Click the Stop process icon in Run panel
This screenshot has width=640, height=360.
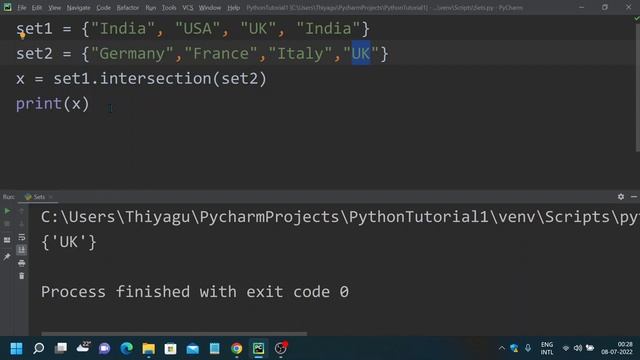point(7,224)
